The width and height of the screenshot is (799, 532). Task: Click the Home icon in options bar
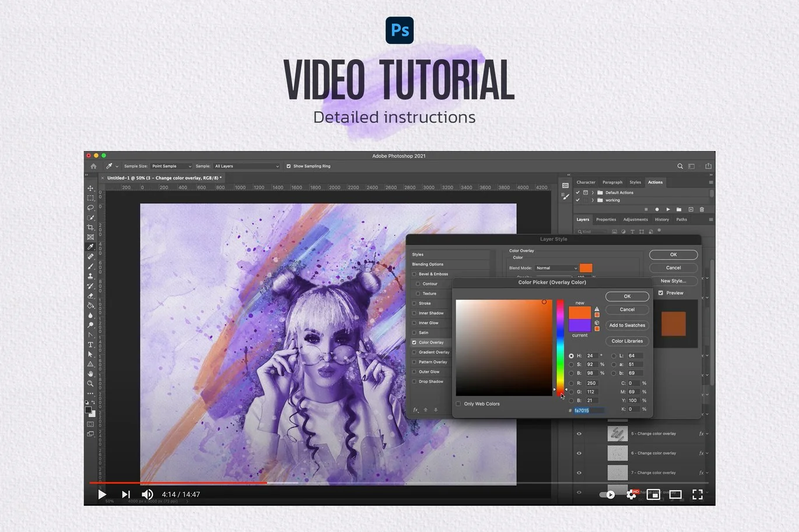[93, 166]
